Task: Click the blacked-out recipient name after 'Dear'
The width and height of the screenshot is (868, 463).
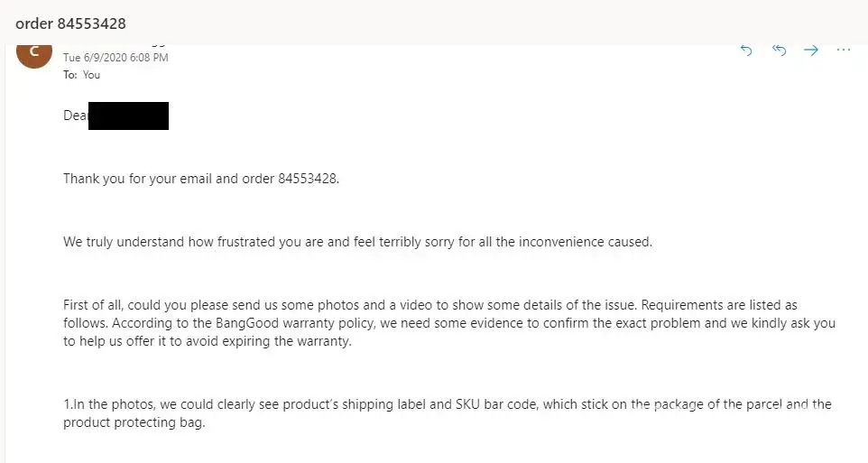Action: (x=128, y=116)
